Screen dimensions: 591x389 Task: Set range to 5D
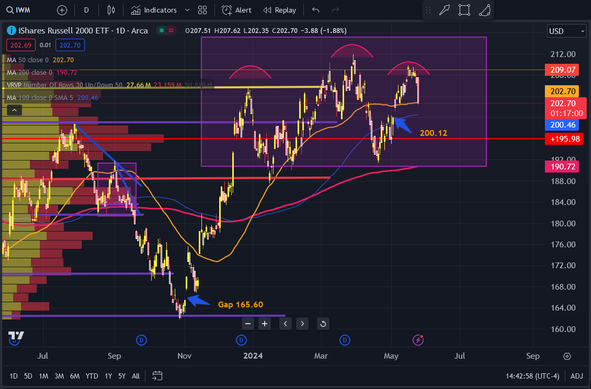coord(28,376)
